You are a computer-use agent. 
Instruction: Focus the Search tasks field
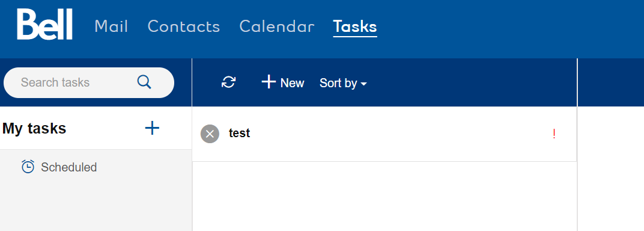(x=89, y=82)
